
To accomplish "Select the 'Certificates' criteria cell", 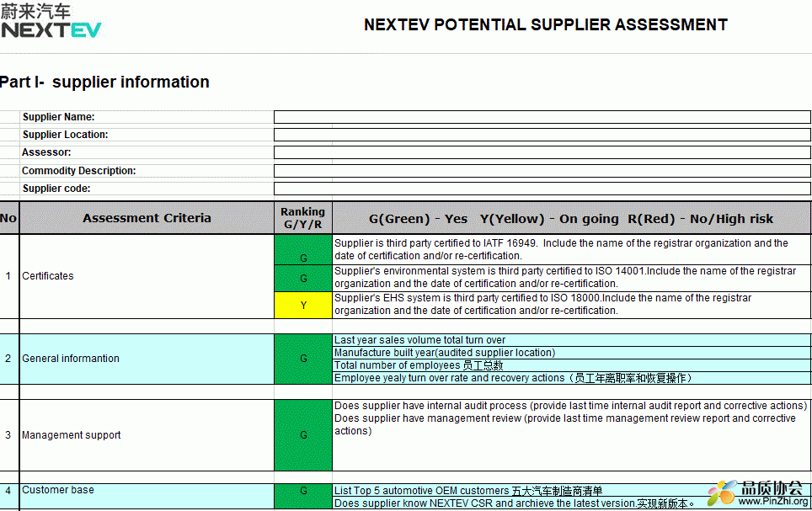I will click(147, 276).
